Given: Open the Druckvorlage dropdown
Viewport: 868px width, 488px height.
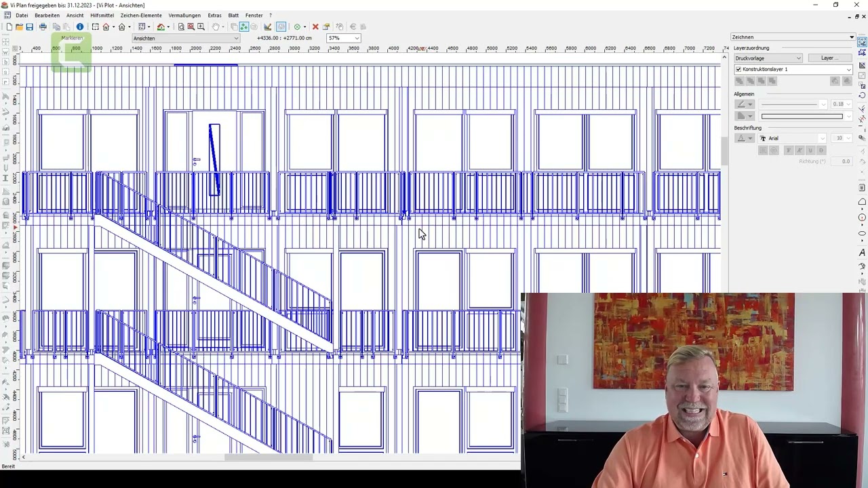Looking at the screenshot, I should pos(768,58).
